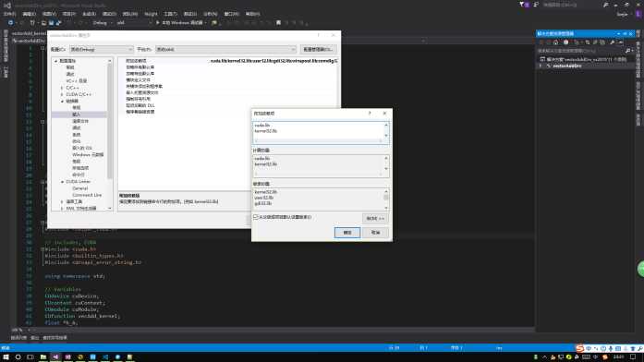Open the 视图 menu

49,14
